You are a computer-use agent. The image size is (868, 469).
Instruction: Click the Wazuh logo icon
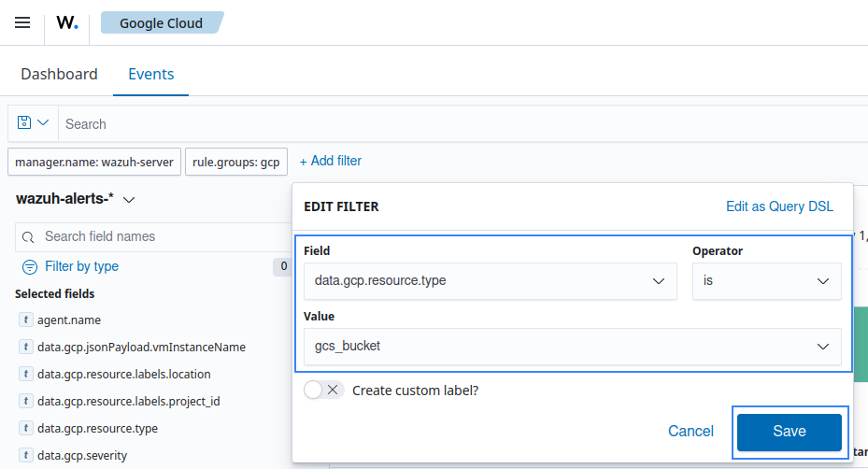67,22
